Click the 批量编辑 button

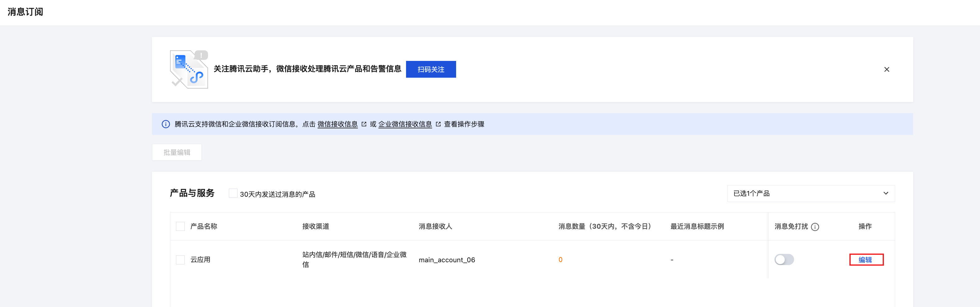click(x=177, y=152)
